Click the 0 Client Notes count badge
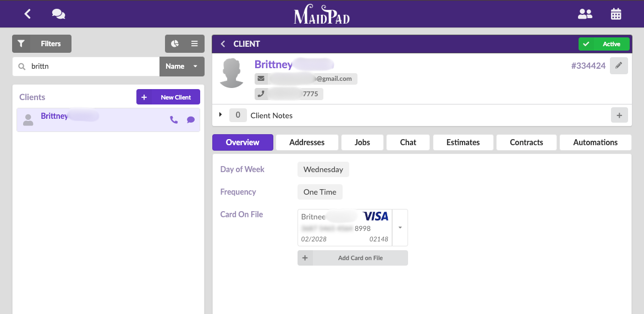644x314 pixels. pyautogui.click(x=238, y=115)
